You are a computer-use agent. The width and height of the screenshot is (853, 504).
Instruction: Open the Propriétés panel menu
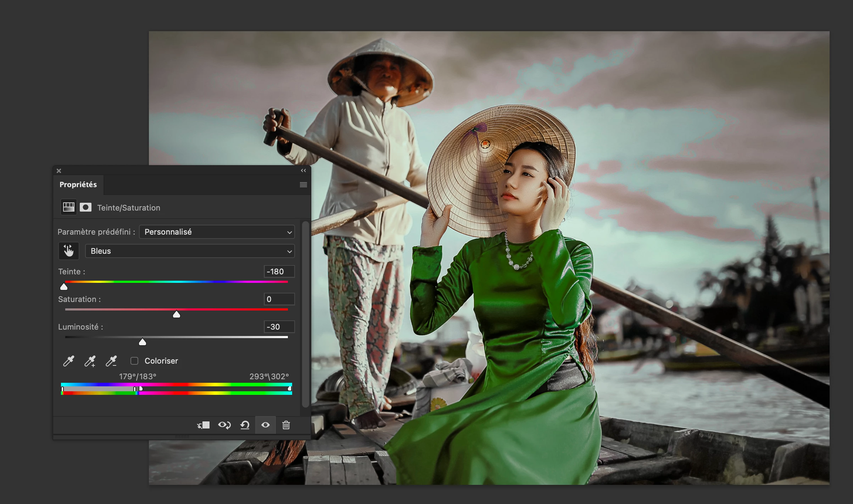tap(303, 185)
